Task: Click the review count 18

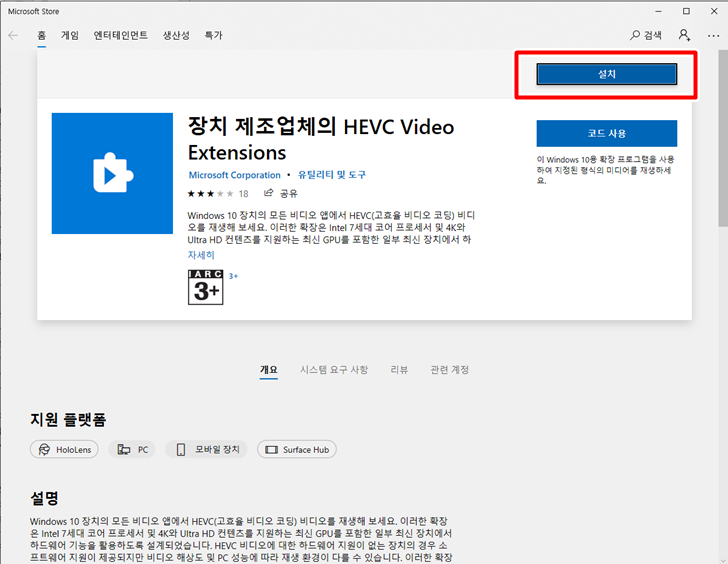Action: coord(244,194)
